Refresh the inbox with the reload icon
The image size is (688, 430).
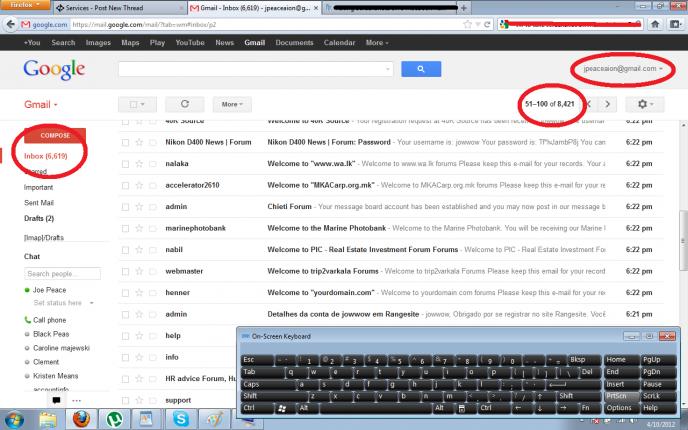185,104
